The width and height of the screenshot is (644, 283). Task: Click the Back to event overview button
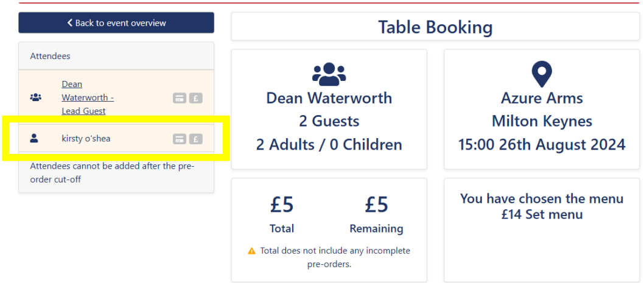pyautogui.click(x=116, y=23)
